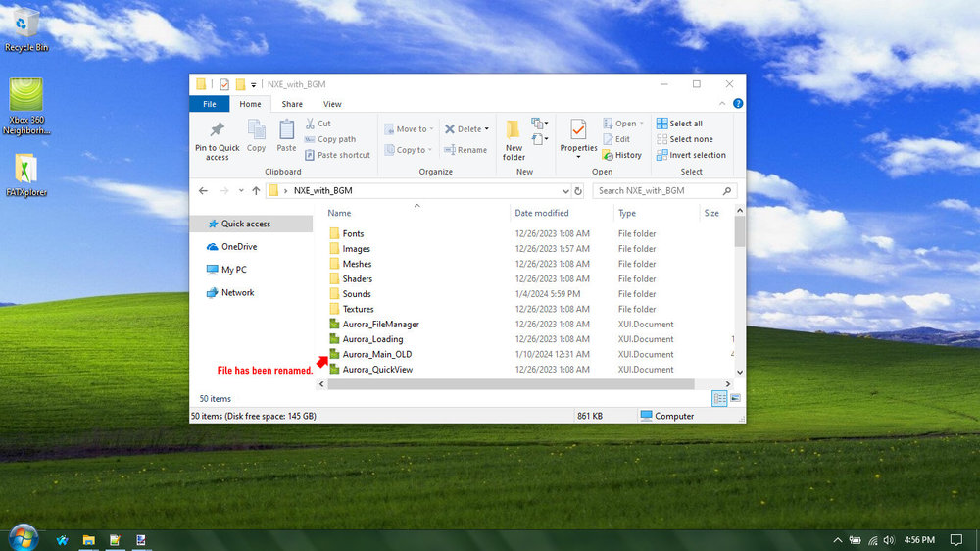Click Select all
Image resolution: width=980 pixels, height=551 pixels.
tap(679, 124)
